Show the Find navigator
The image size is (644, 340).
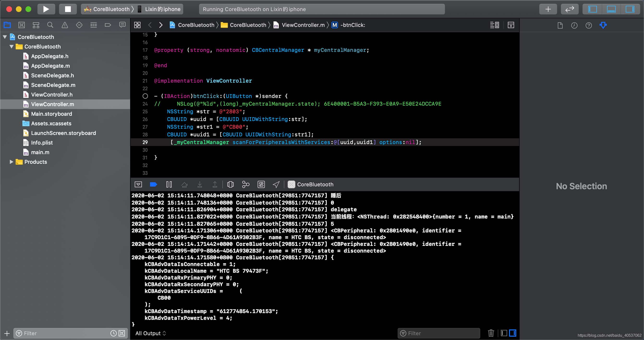click(x=50, y=25)
